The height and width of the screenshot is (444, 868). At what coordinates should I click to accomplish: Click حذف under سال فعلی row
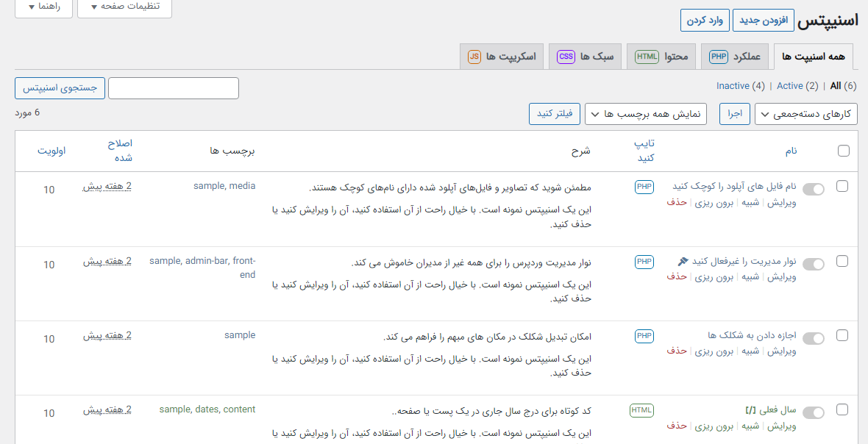(677, 426)
